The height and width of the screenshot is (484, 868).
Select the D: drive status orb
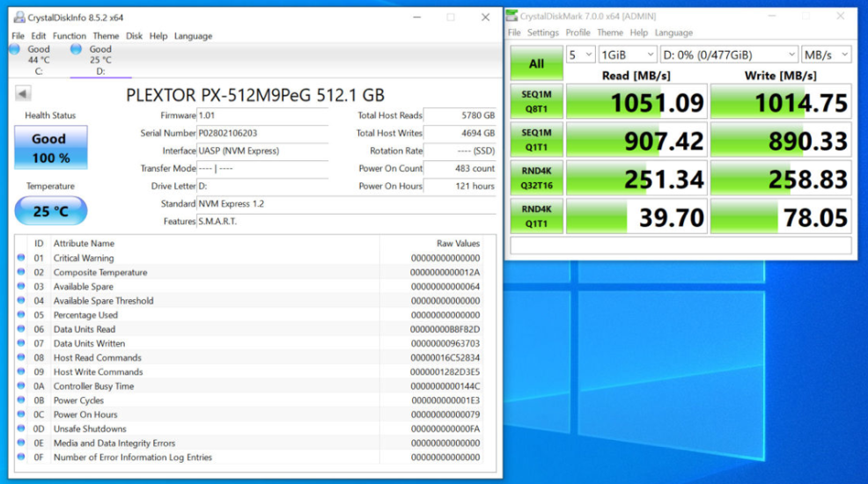[x=76, y=48]
